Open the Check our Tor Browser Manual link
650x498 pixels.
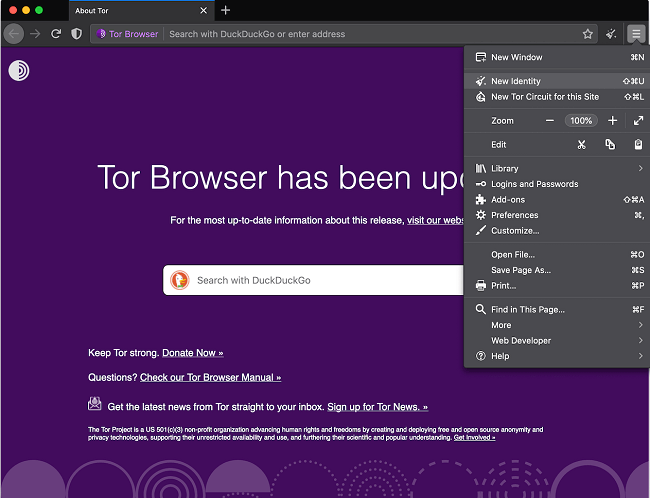click(211, 377)
